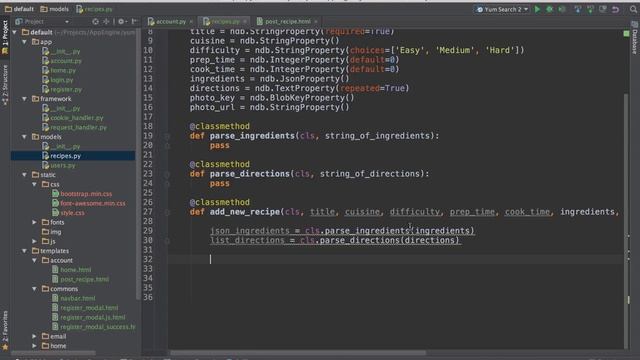The width and height of the screenshot is (640, 360).
Task: Collapse the framework folder
Action: 24,99
